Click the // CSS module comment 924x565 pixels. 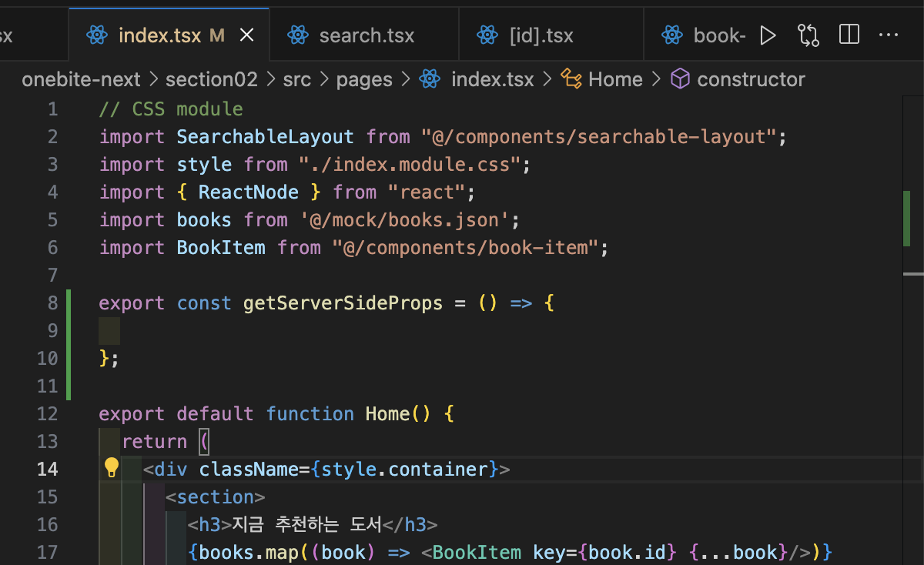(171, 109)
